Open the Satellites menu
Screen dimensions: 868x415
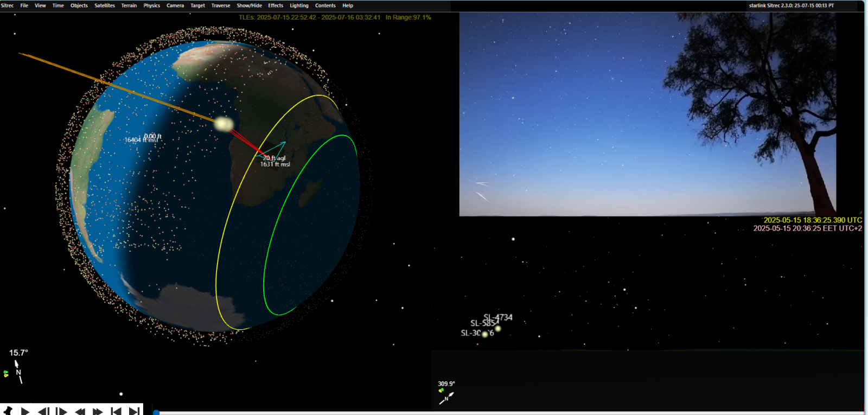(x=105, y=5)
